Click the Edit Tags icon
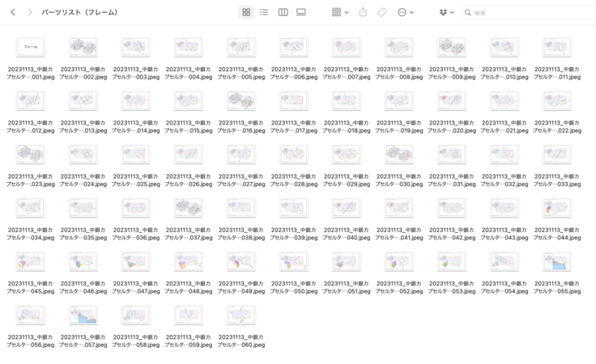This screenshot has width=596, height=364. (381, 12)
